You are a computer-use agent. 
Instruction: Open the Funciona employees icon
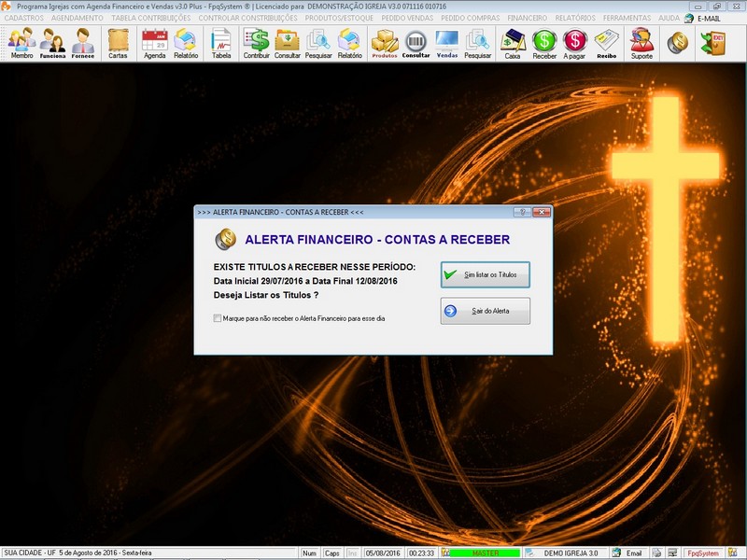52,43
